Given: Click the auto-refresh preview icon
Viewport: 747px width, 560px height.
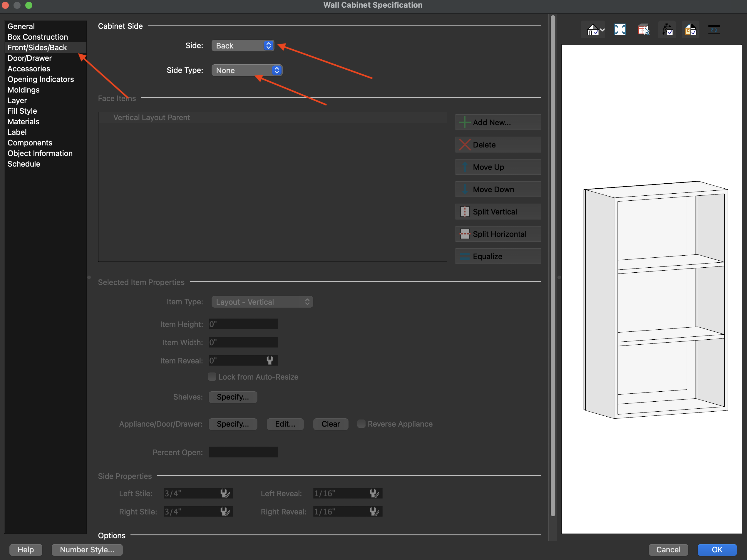Looking at the screenshot, I should pyautogui.click(x=713, y=30).
